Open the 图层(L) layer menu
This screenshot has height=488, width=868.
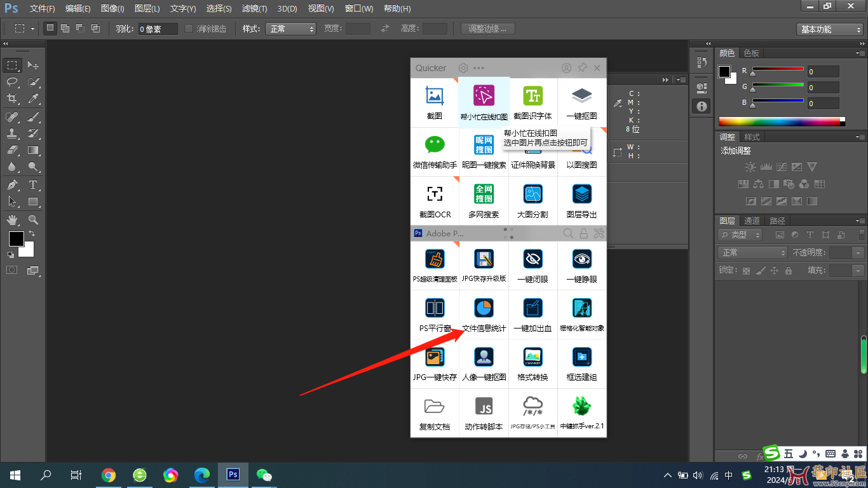click(147, 9)
